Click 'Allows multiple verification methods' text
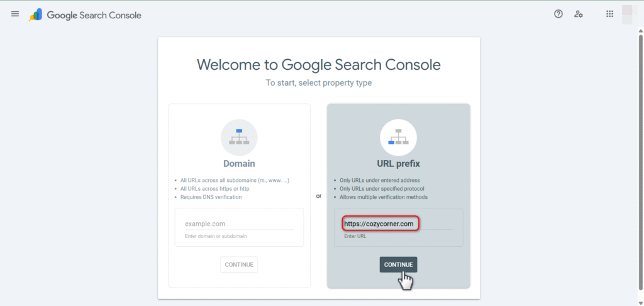The height and width of the screenshot is (306, 644). [x=384, y=197]
